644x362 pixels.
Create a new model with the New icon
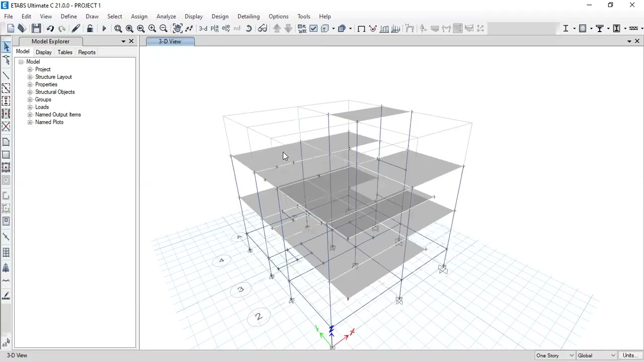pos(11,29)
